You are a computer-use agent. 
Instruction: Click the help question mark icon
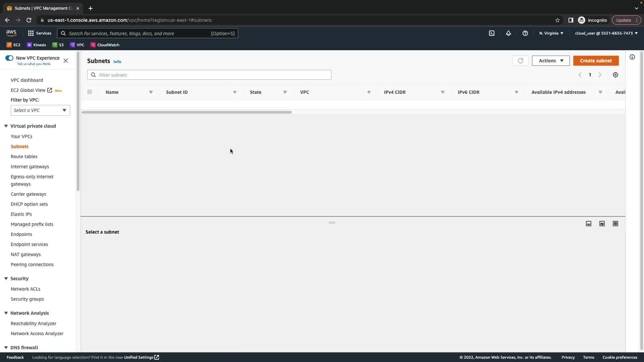[x=525, y=33]
